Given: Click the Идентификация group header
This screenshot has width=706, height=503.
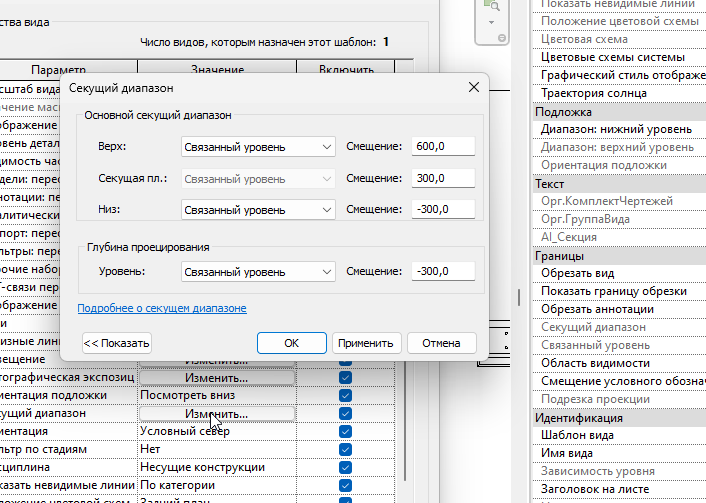Looking at the screenshot, I should pos(619,418).
